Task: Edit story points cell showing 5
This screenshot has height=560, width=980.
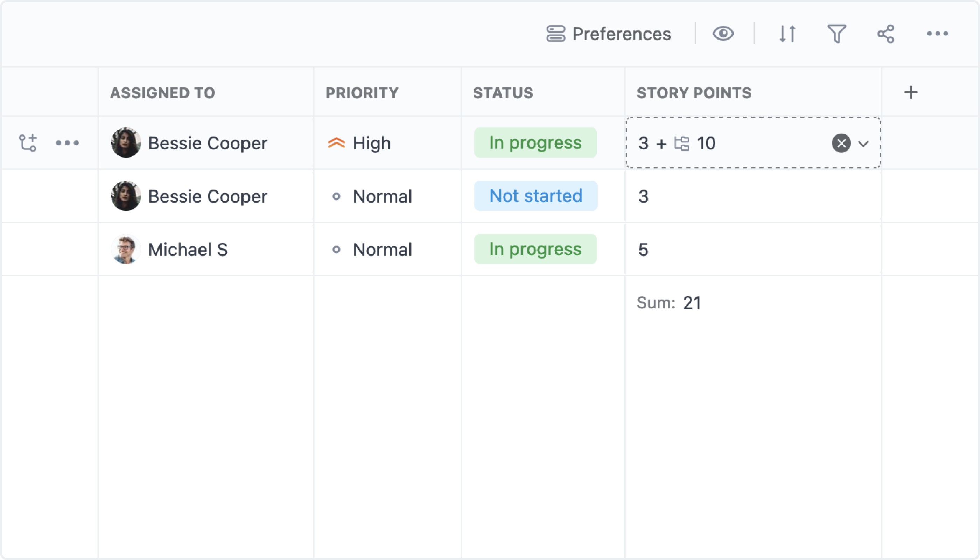Action: [x=753, y=249]
